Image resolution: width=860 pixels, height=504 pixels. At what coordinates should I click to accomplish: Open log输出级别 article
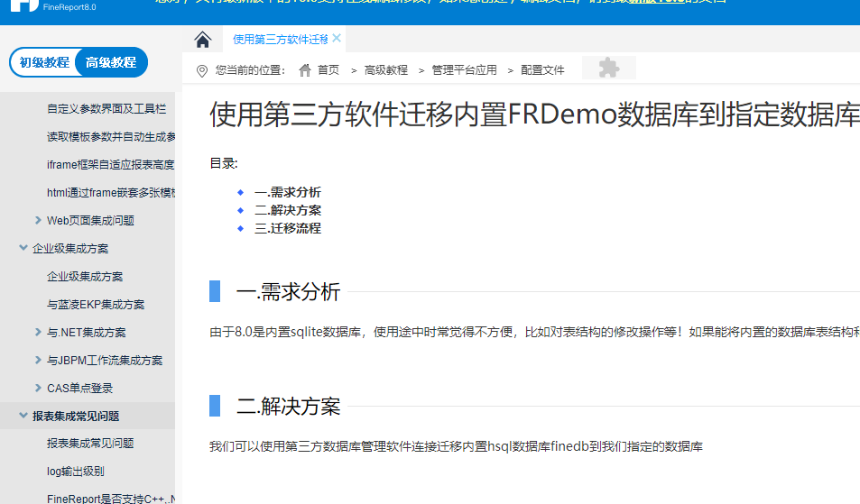point(76,472)
